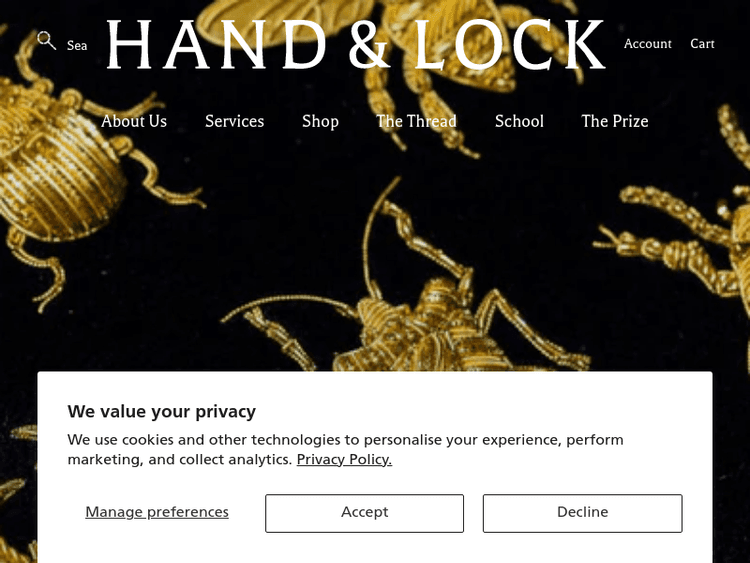Accept the cookies
750x563 pixels.
pos(364,513)
